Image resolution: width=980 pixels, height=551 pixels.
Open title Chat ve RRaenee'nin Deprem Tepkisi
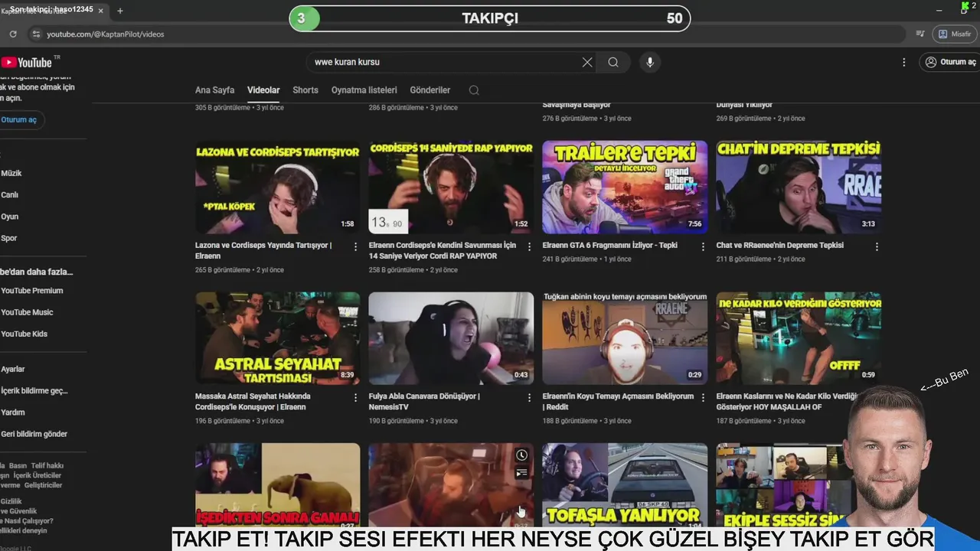[779, 246]
